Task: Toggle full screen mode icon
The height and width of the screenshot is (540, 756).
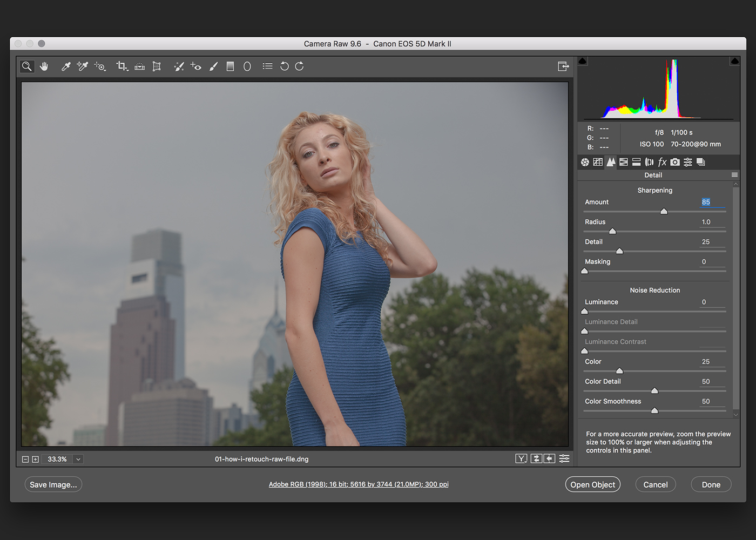Action: tap(563, 66)
